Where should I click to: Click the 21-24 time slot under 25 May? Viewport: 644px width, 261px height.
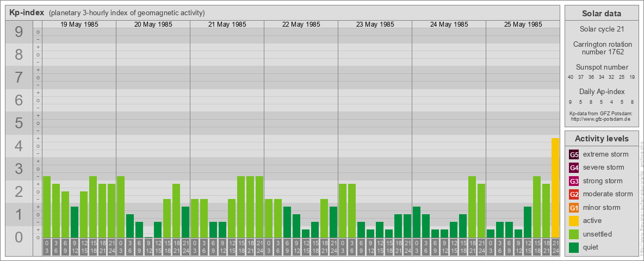[x=555, y=247]
